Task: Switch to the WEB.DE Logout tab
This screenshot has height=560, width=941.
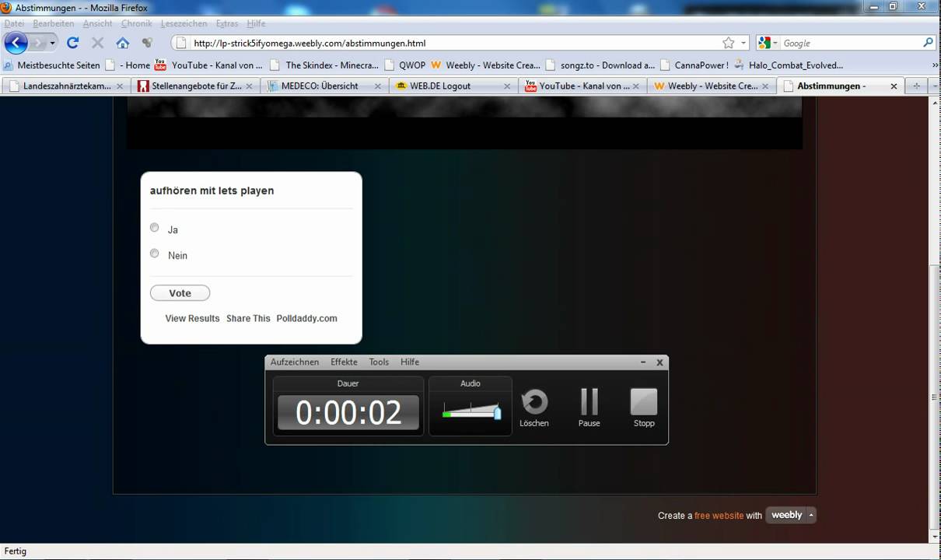Action: (x=453, y=86)
